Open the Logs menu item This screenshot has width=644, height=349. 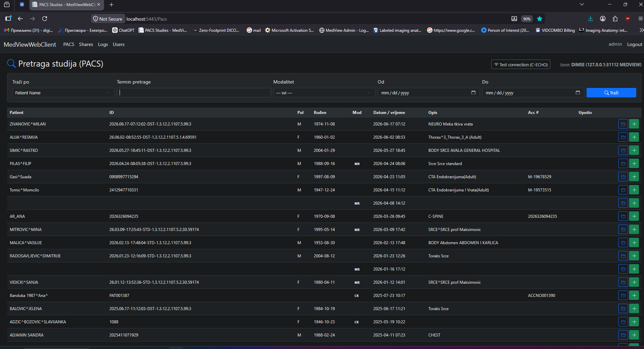coord(103,44)
